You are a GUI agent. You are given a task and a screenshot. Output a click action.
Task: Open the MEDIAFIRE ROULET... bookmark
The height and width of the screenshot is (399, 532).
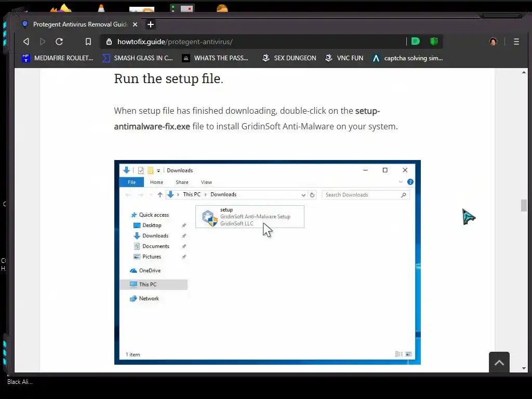(x=57, y=58)
